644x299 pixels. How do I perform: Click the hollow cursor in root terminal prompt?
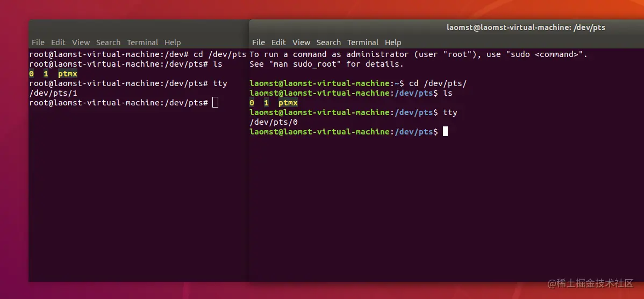(x=215, y=103)
